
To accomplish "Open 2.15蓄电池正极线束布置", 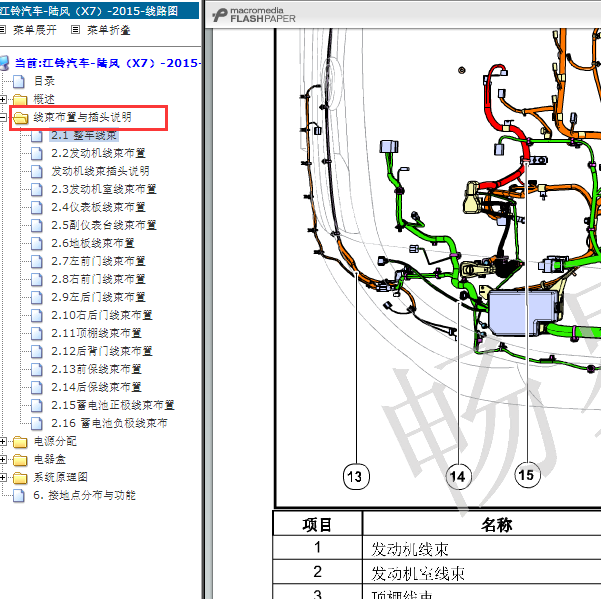I will [x=113, y=405].
